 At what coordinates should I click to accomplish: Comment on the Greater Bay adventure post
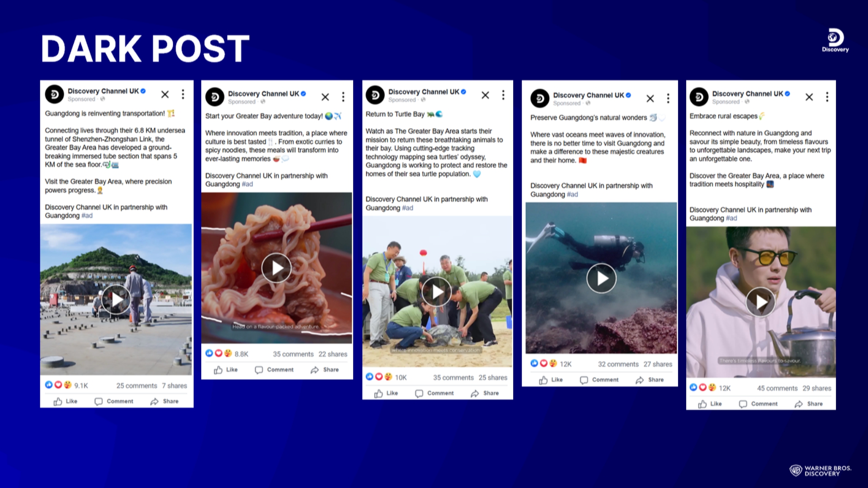pos(274,370)
